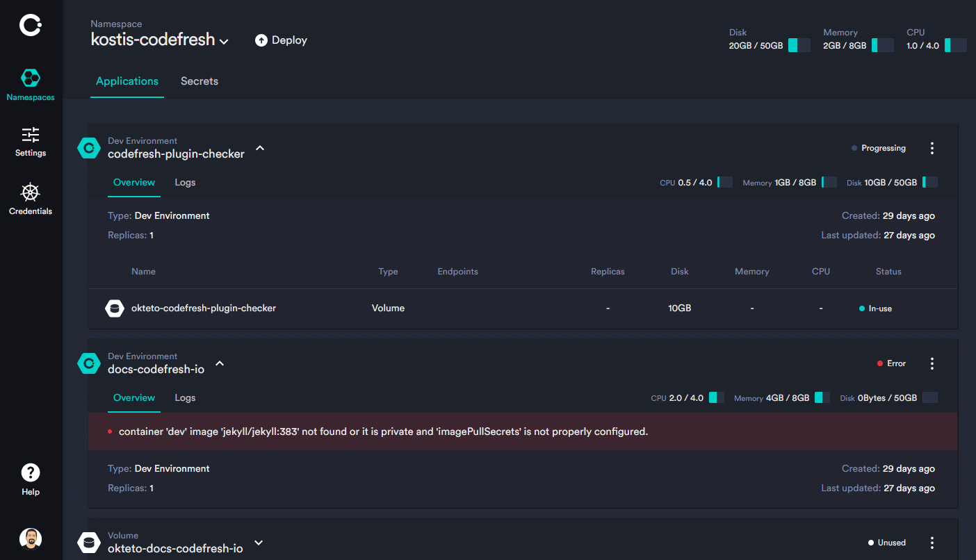Expand the okteto-docs-codefresh-io volume card
The image size is (976, 560).
tap(259, 543)
